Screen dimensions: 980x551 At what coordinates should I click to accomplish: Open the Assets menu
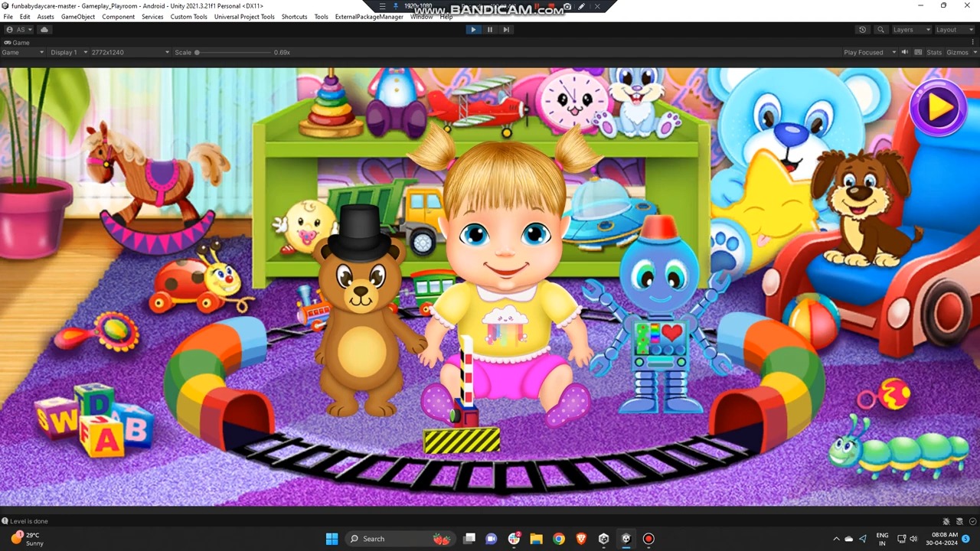46,17
